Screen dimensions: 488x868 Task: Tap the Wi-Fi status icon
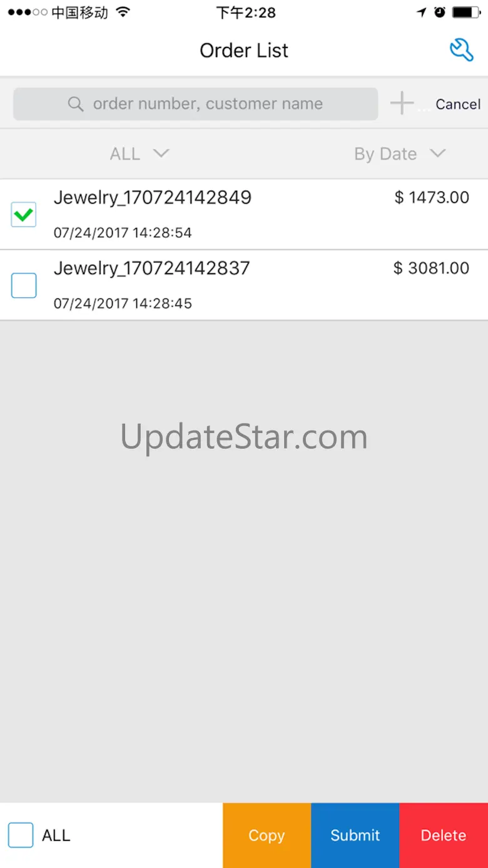pos(123,12)
